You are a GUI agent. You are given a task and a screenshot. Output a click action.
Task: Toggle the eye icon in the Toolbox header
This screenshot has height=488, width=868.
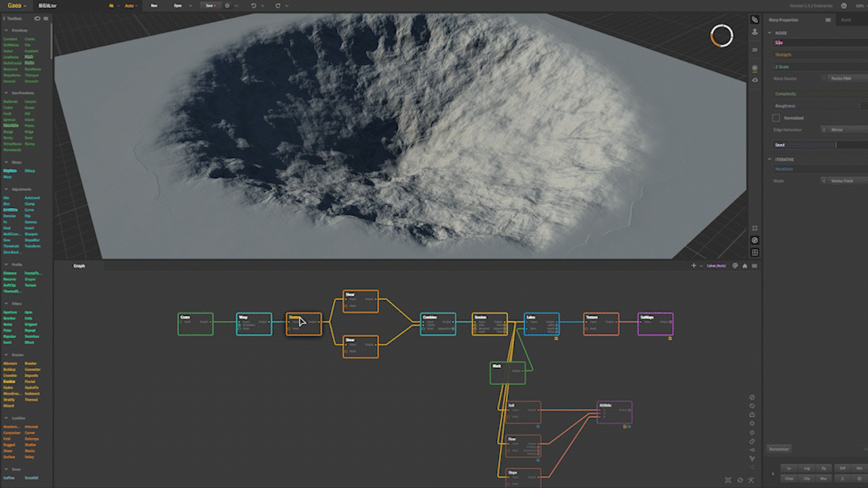(38, 20)
